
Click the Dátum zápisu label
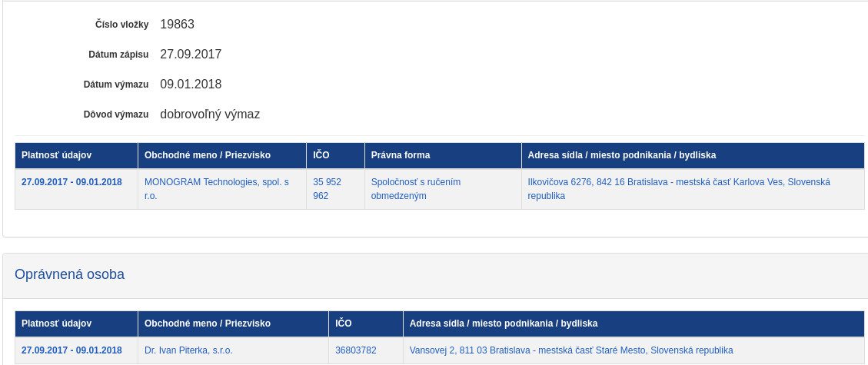pyautogui.click(x=118, y=55)
